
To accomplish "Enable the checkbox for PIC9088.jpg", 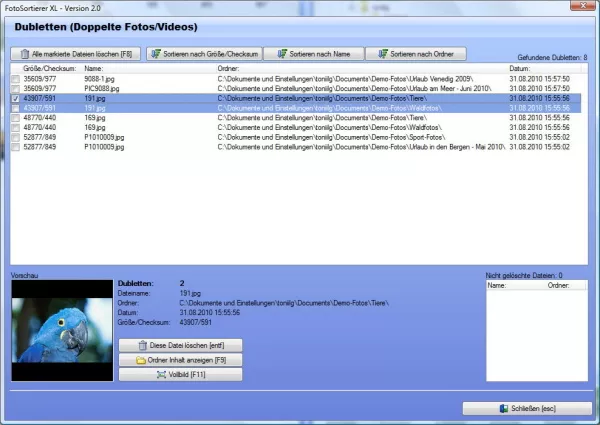I will click(x=15, y=89).
